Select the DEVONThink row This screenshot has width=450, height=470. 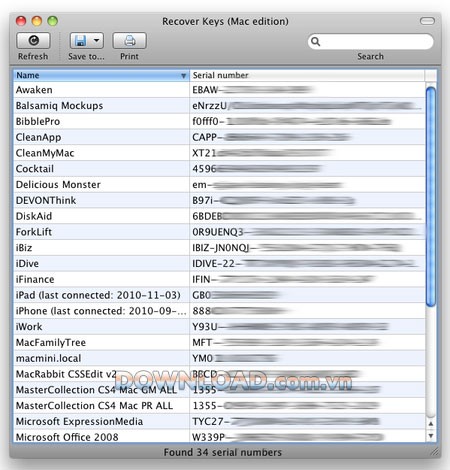pos(219,200)
